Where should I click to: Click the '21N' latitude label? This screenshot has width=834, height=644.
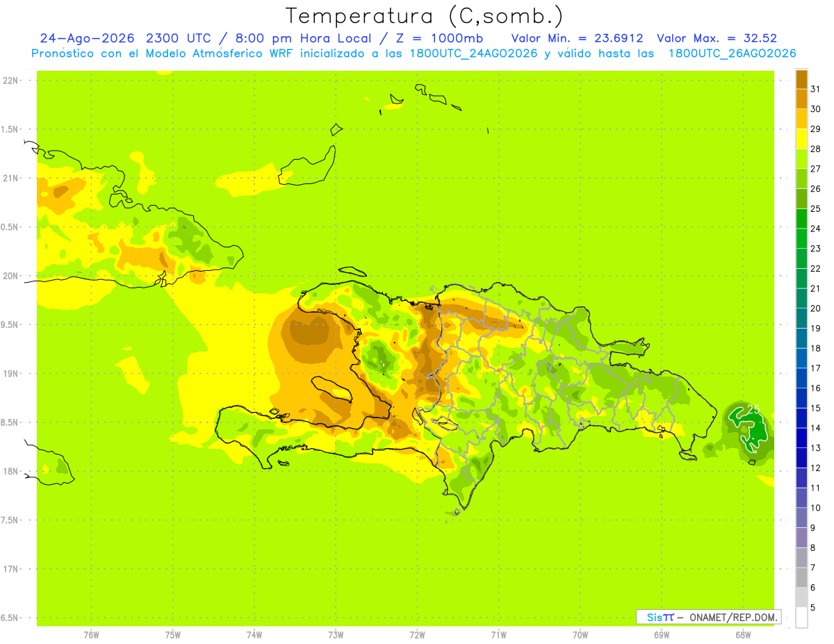(x=10, y=178)
